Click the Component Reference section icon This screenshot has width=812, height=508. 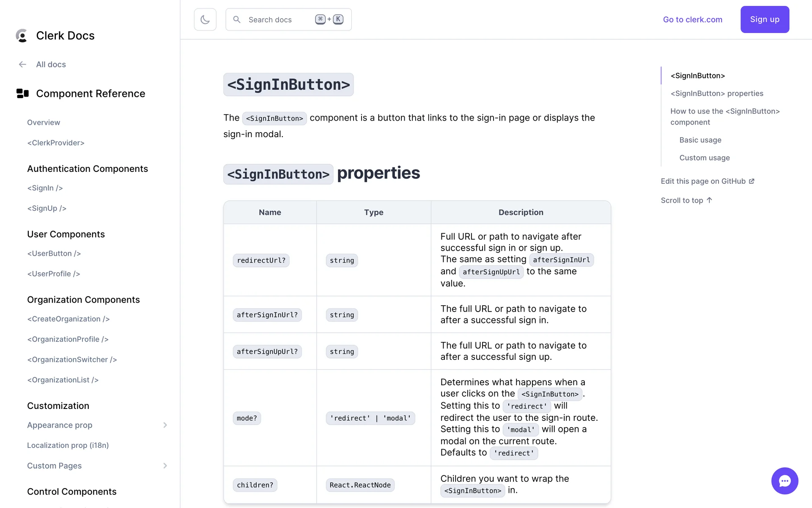pos(22,94)
